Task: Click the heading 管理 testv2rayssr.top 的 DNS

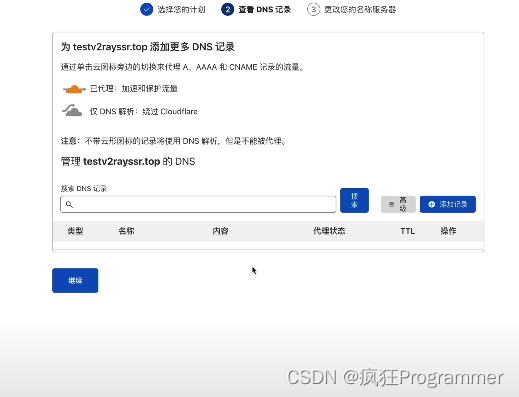Action: click(128, 162)
